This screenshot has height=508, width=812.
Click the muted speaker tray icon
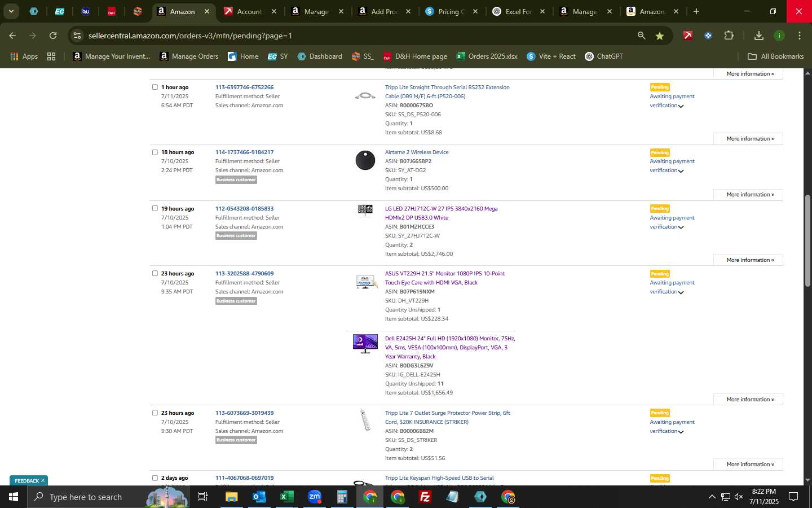pos(739,497)
